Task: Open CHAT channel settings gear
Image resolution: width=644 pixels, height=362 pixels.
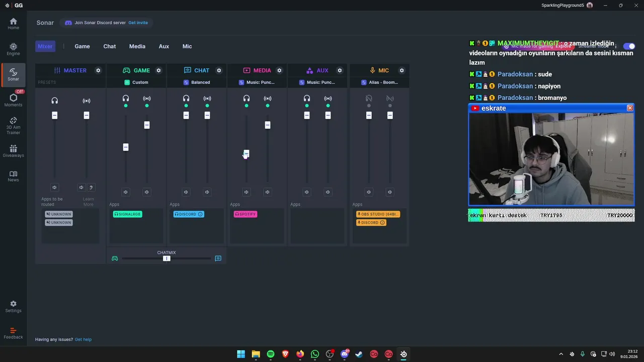Action: pos(219,70)
